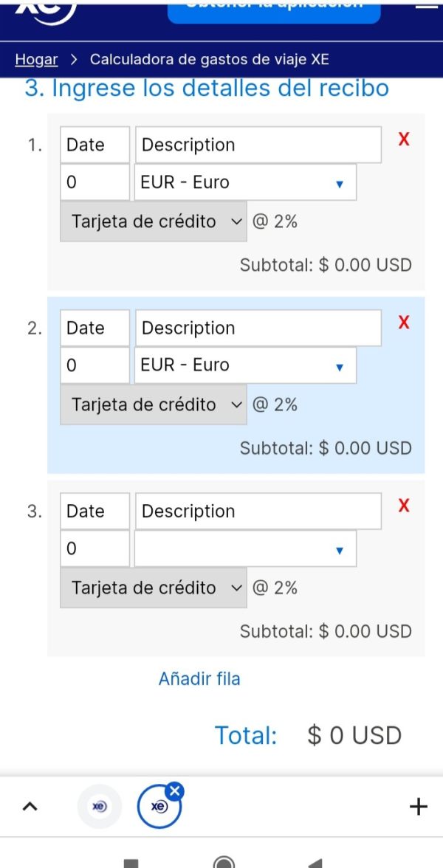Open currency dropdown in row 1
The width and height of the screenshot is (443, 868).
coord(245,182)
